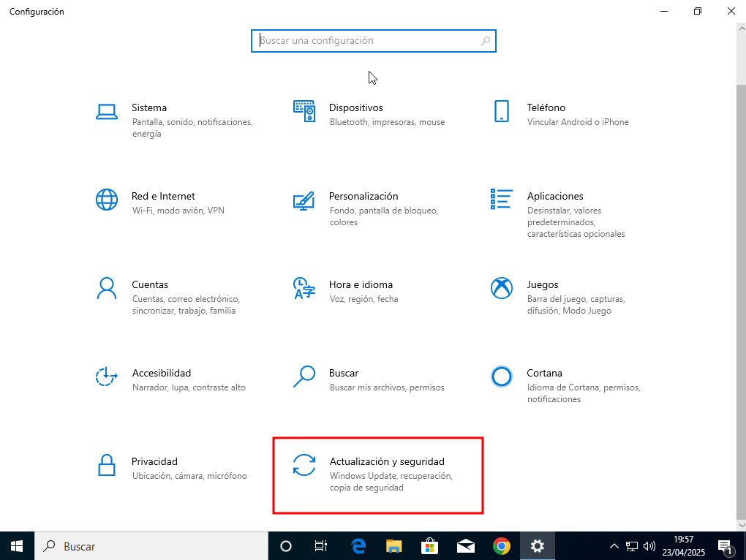
Task: Open the Personalización paintbrush icon
Action: click(x=304, y=200)
